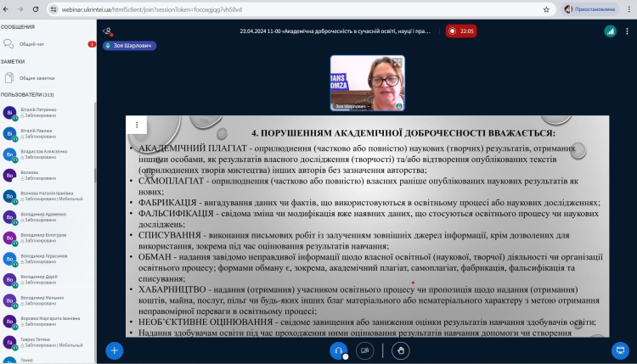
Task: Toggle the user list panel icon
Action: tap(107, 31)
